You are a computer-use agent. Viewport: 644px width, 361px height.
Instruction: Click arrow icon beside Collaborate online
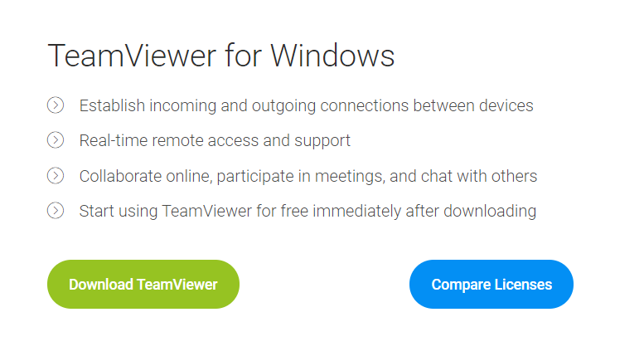(56, 176)
